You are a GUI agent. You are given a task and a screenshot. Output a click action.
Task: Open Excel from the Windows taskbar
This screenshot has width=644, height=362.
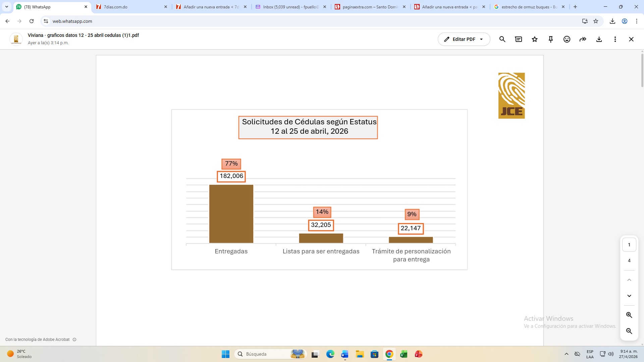(x=404, y=354)
